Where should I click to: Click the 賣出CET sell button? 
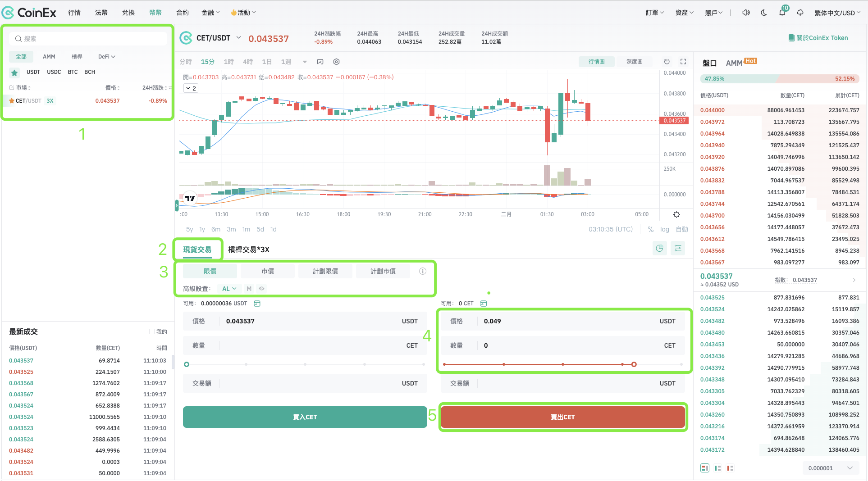coord(563,417)
